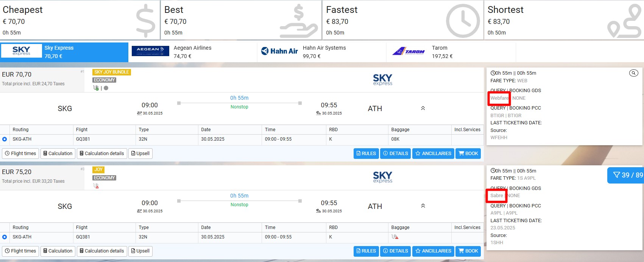
Task: Click the route pin Shortest icon
Action: [624, 21]
